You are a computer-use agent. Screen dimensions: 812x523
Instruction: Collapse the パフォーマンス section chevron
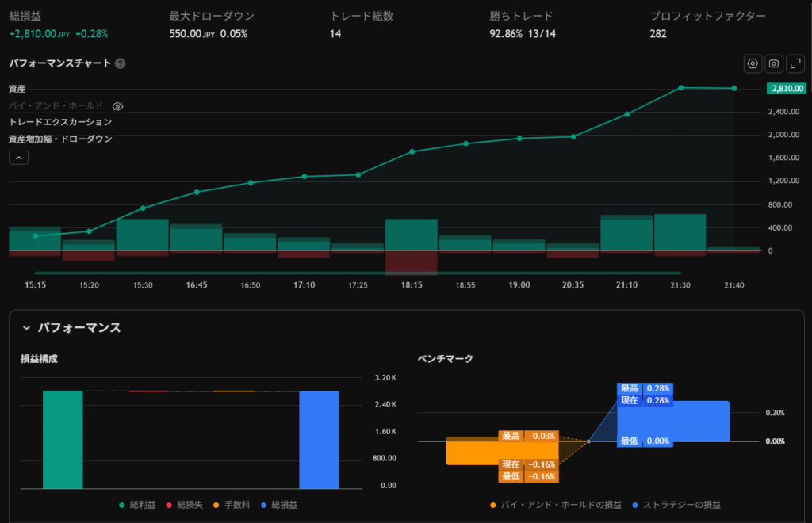coord(26,327)
